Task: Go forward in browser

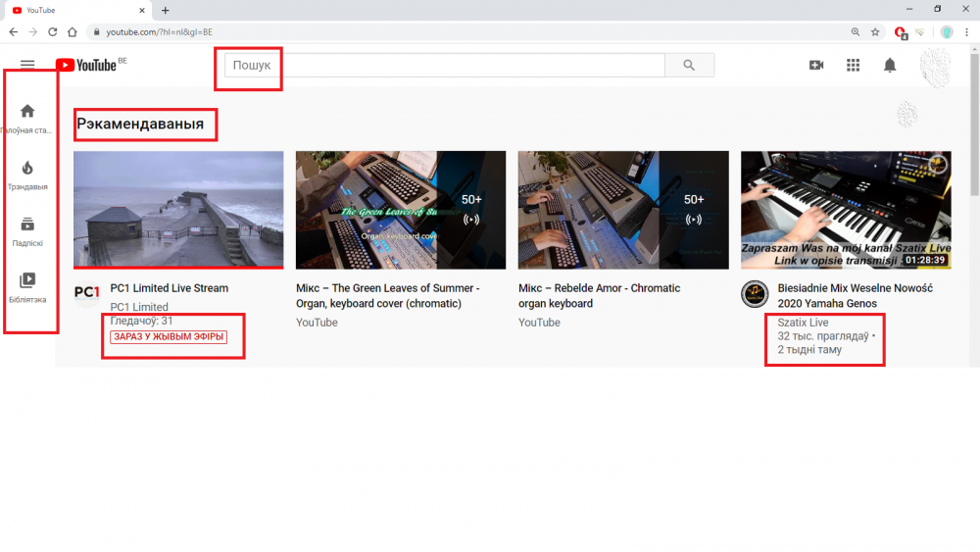Action: tap(33, 32)
